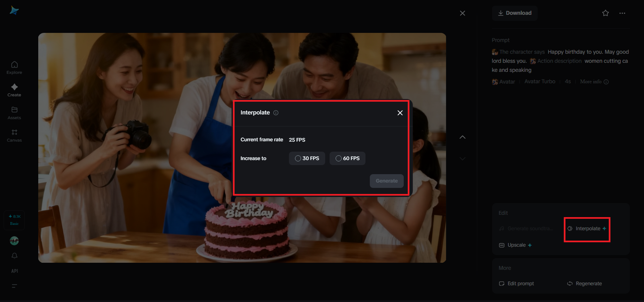Click the 8.1K Basic credits badge

point(14,220)
